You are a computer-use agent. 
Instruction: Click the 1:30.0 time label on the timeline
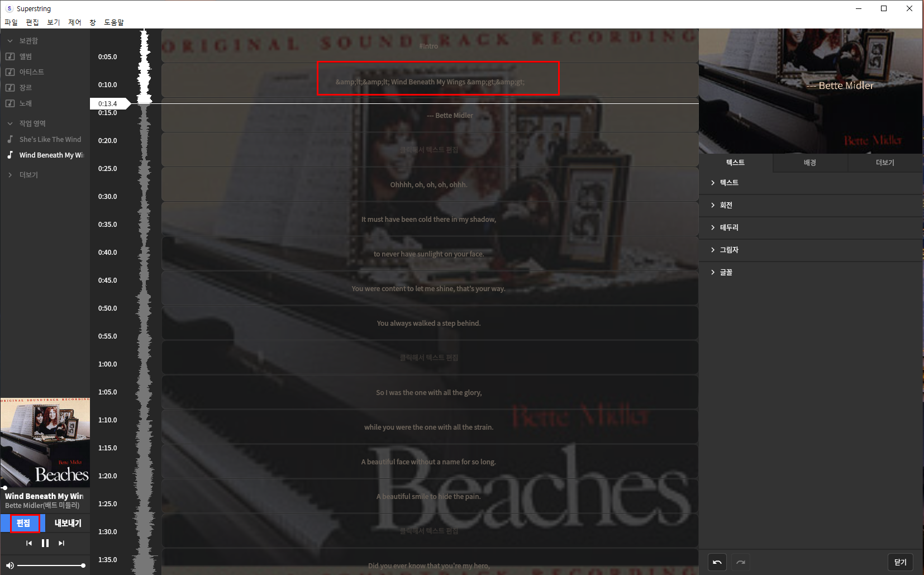(108, 532)
